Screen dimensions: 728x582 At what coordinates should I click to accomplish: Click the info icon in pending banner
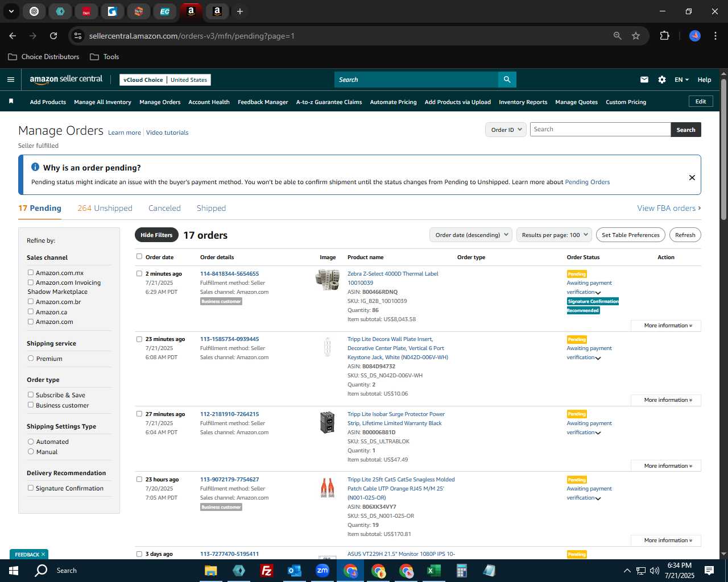pos(35,167)
